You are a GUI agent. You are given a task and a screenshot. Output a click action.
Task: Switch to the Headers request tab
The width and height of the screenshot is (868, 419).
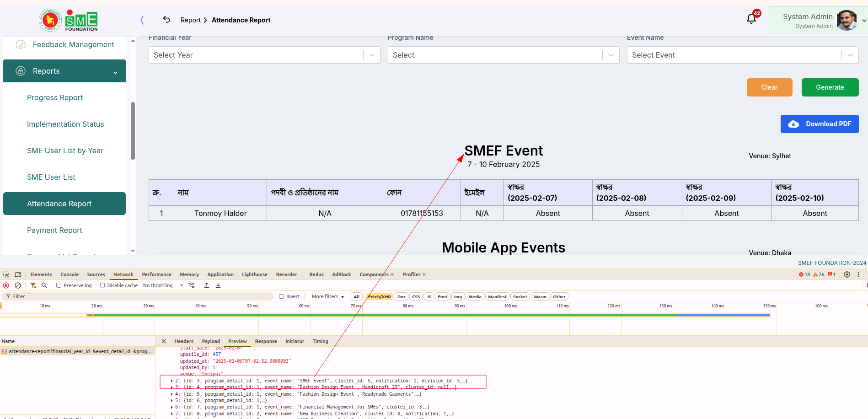[184, 341]
